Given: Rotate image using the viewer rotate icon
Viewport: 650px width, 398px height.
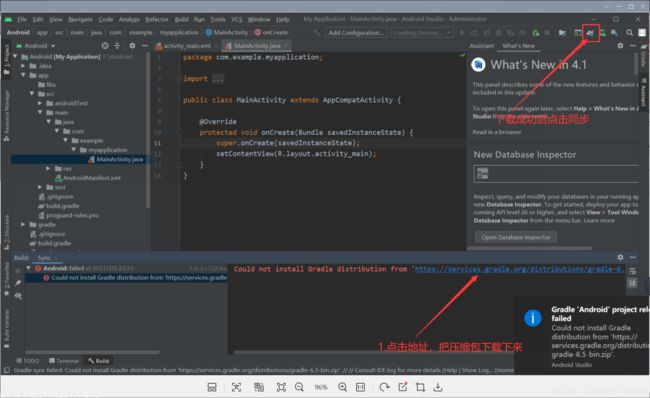Looking at the screenshot, I should pyautogui.click(x=384, y=387).
